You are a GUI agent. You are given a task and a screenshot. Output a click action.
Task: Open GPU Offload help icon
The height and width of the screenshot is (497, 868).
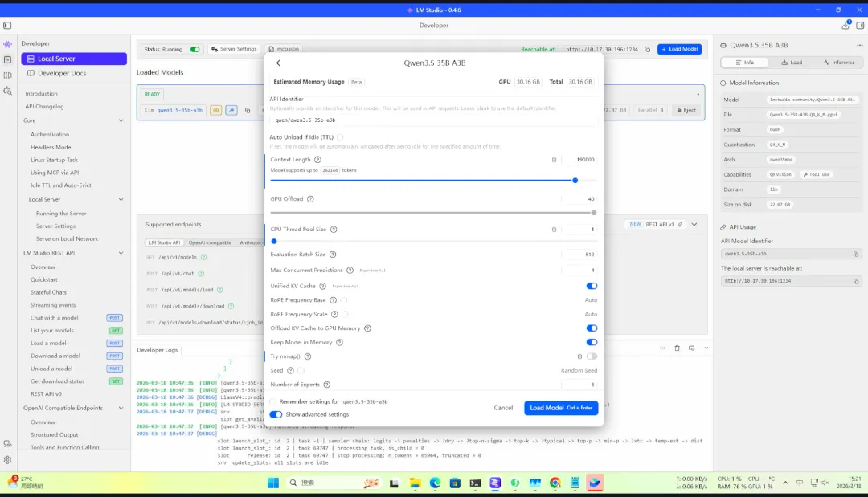pyautogui.click(x=310, y=199)
